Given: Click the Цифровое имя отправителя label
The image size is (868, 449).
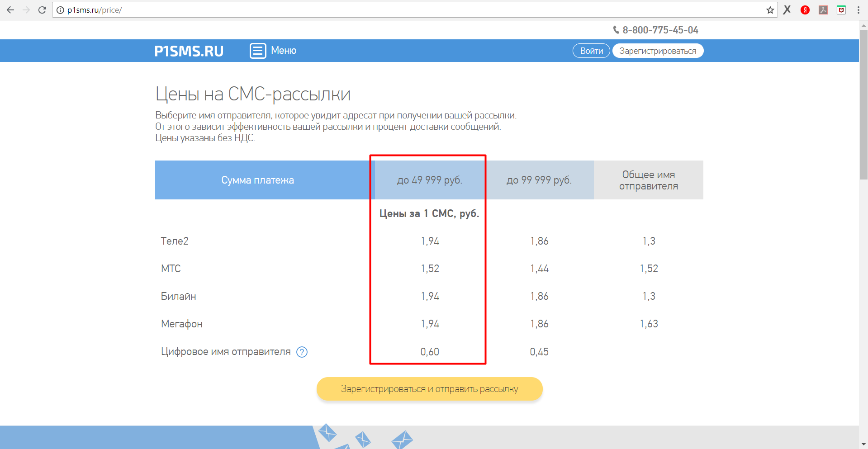Looking at the screenshot, I should click(226, 352).
